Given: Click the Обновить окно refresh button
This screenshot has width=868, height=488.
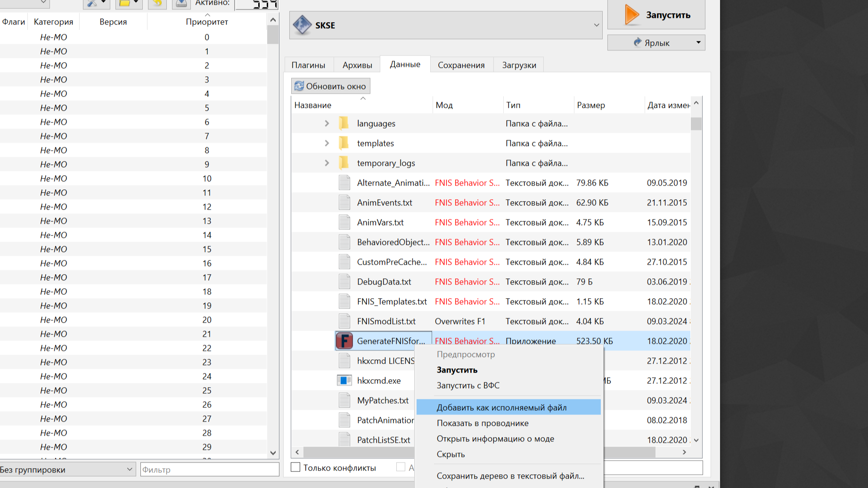Looking at the screenshot, I should (x=330, y=86).
